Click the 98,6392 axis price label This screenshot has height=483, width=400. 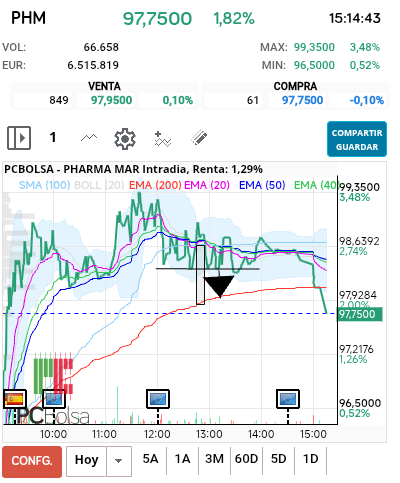(x=359, y=241)
